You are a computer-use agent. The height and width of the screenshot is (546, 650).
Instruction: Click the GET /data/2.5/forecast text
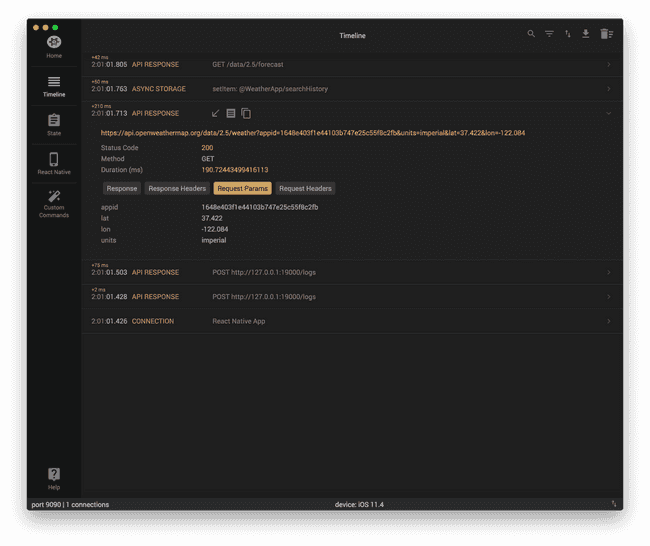tap(248, 64)
